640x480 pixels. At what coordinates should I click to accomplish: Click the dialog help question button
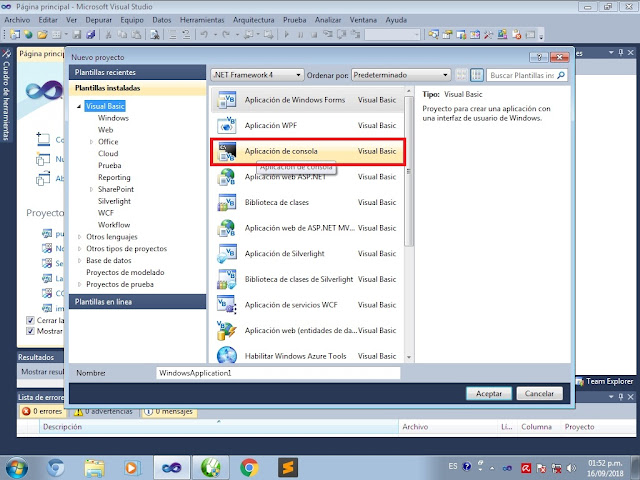[x=538, y=57]
